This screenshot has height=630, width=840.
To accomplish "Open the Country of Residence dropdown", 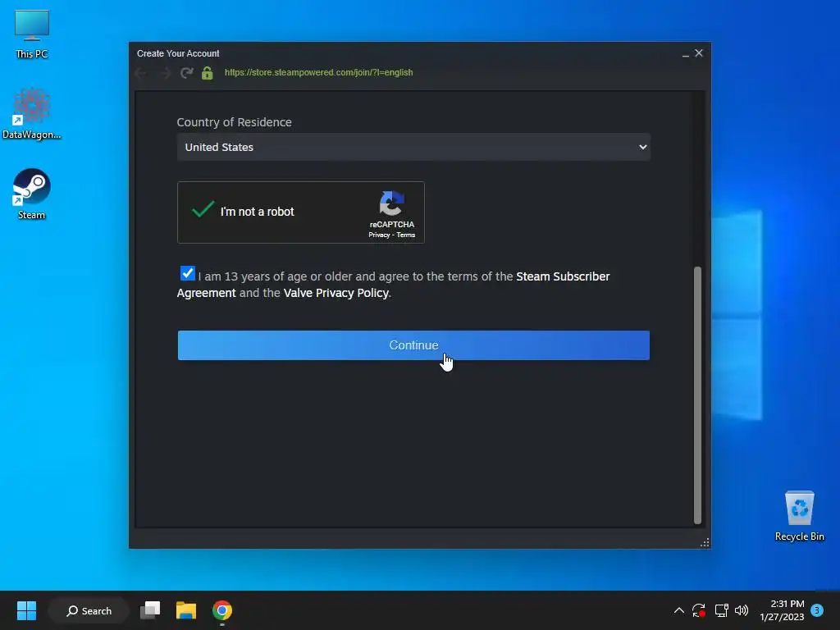I will (x=413, y=148).
